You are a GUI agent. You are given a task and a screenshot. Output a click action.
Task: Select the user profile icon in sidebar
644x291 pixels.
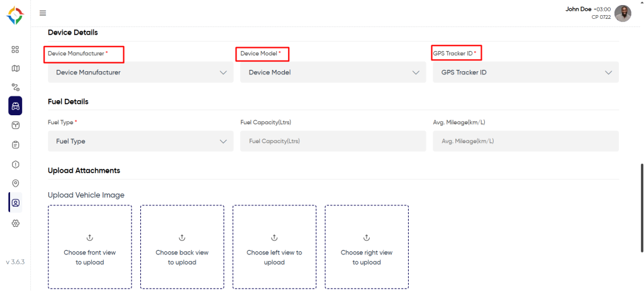pyautogui.click(x=15, y=203)
